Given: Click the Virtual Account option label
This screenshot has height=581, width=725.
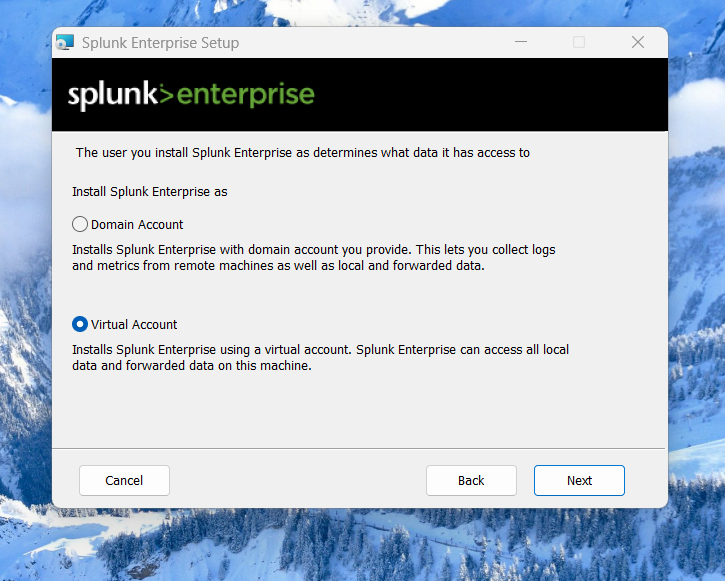Looking at the screenshot, I should [x=134, y=324].
